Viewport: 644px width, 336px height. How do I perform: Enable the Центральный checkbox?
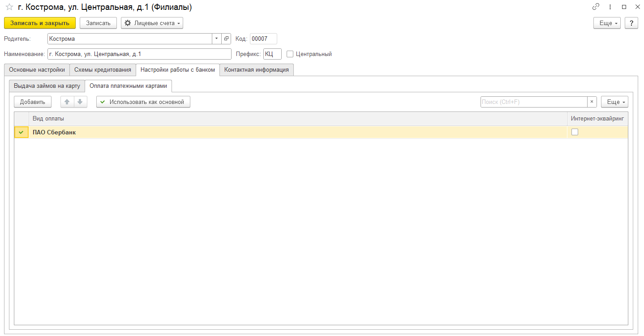coord(290,54)
